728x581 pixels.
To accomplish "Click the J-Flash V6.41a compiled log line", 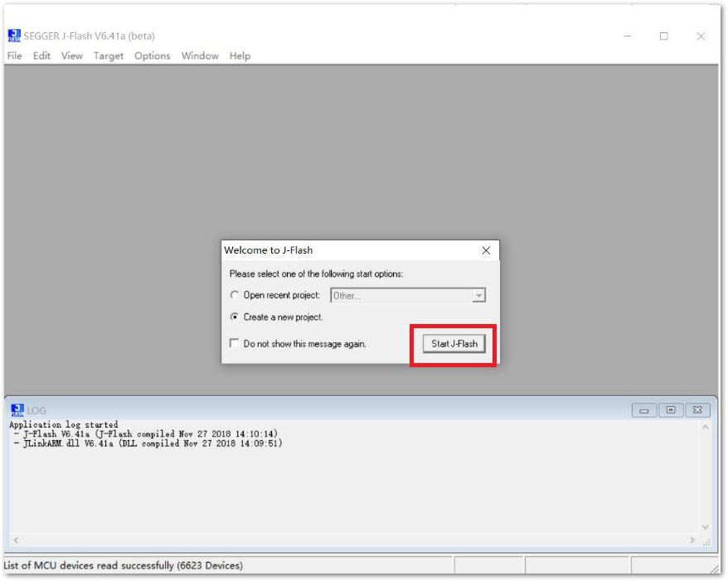I will click(x=146, y=434).
